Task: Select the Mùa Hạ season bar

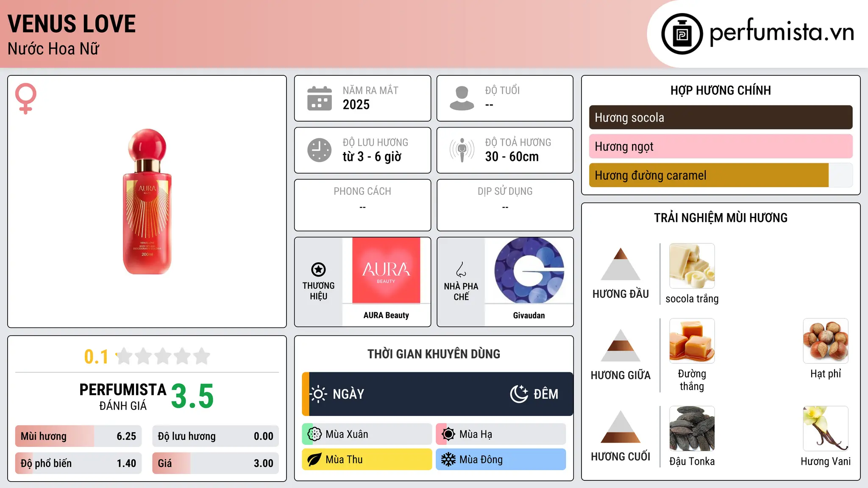Action: click(x=501, y=434)
